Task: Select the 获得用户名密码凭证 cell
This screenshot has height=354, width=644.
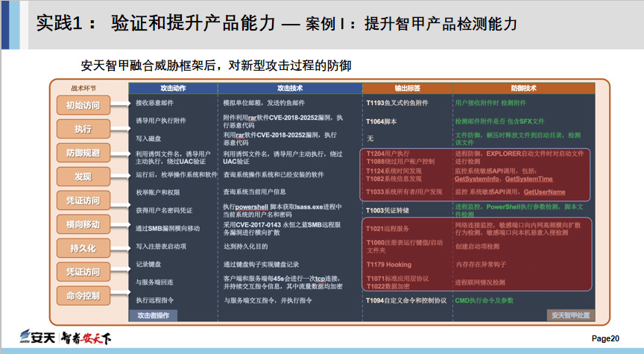Action: pyautogui.click(x=164, y=210)
